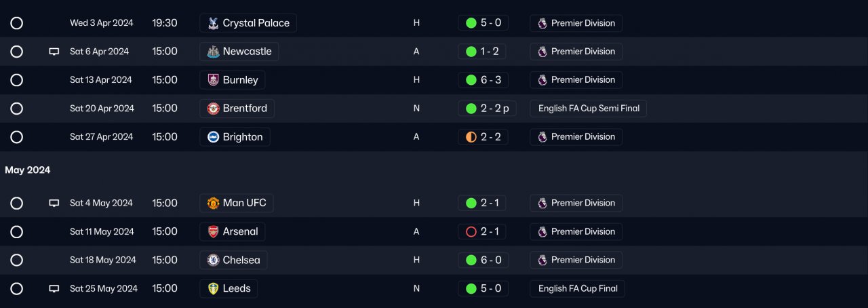Open the Chelsea team link
The image size is (868, 308).
click(x=241, y=260)
